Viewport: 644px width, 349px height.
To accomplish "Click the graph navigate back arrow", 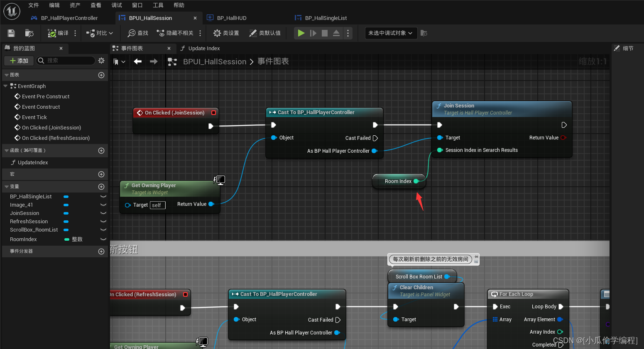I will tap(138, 61).
